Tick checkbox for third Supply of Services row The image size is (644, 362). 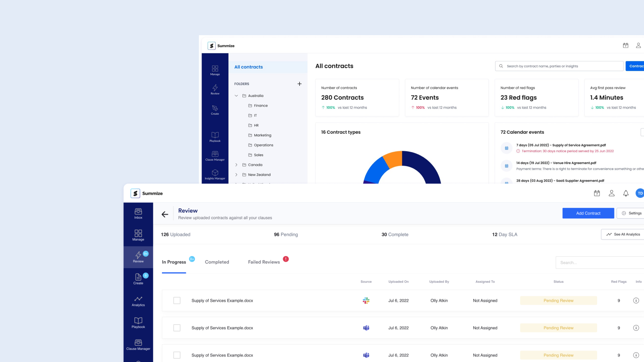177,355
